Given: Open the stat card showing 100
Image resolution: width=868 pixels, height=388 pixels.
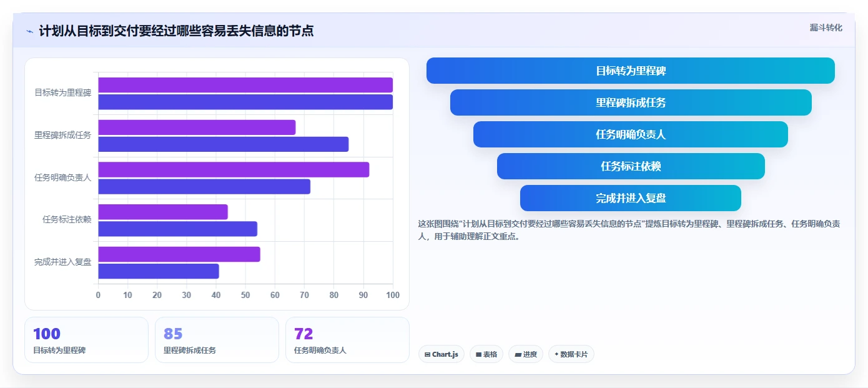Looking at the screenshot, I should (87, 340).
